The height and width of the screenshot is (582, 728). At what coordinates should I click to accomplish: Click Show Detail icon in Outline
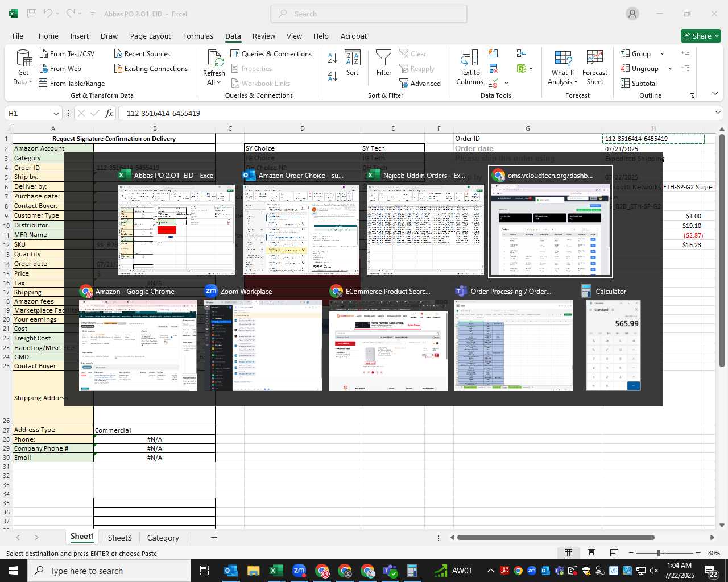686,53
